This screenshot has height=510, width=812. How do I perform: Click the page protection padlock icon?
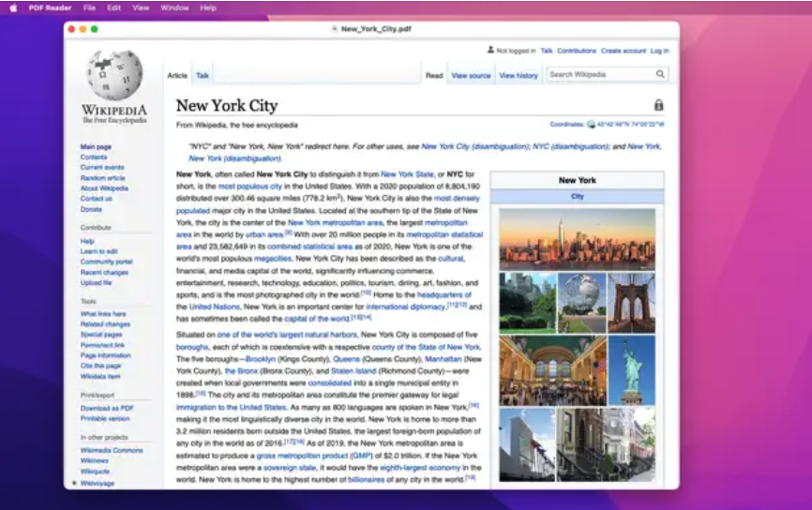658,105
